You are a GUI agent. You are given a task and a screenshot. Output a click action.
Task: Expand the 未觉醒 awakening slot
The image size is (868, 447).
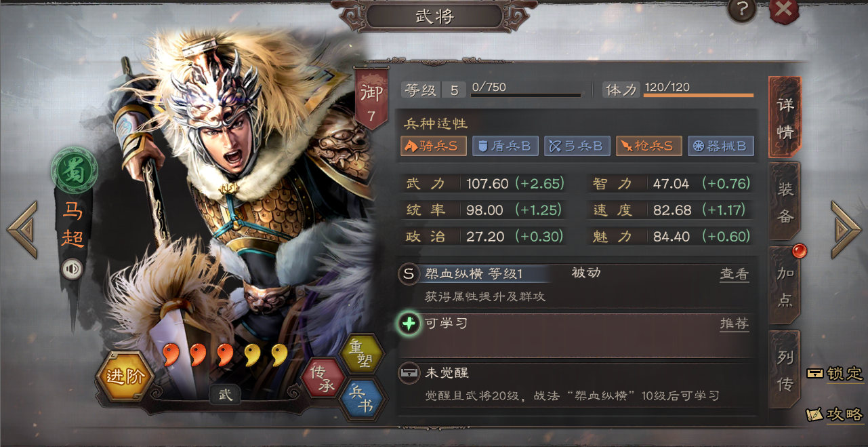coord(575,384)
